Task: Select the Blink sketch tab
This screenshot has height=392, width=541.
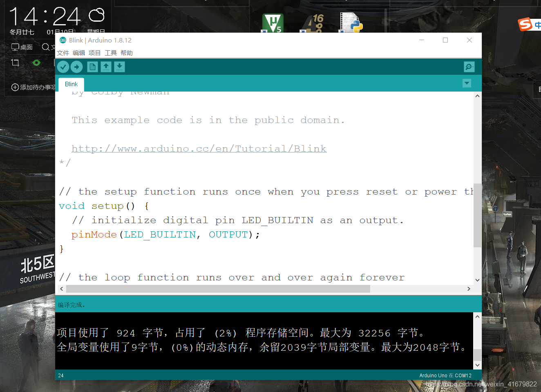Action: tap(71, 84)
